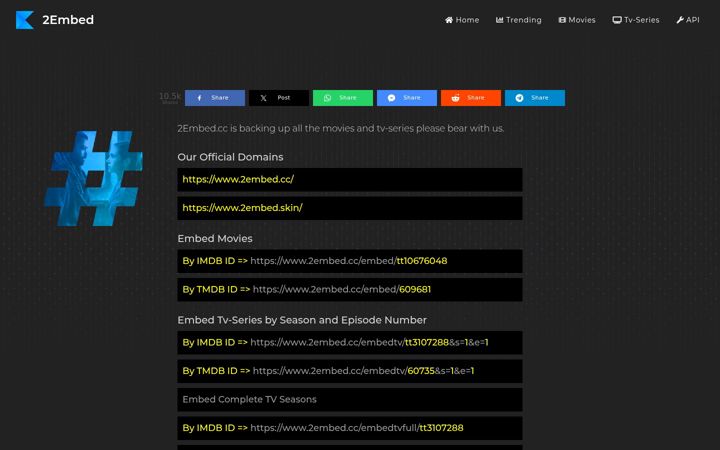Click the backing up notice text
Screen dimensions: 720x450
tap(341, 129)
